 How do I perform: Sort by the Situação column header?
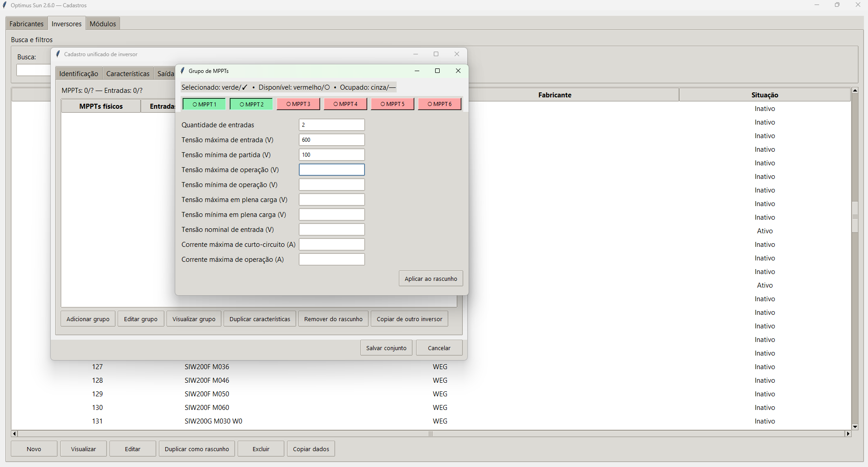(765, 95)
